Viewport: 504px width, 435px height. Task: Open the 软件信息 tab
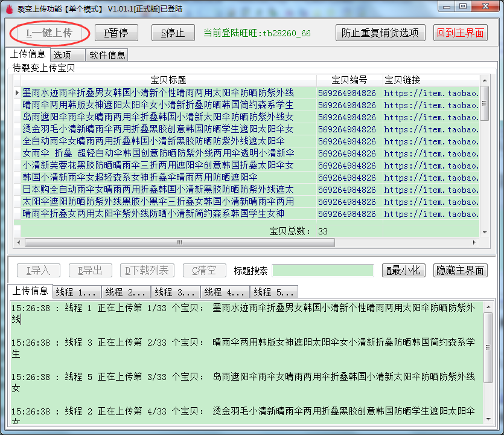point(107,55)
